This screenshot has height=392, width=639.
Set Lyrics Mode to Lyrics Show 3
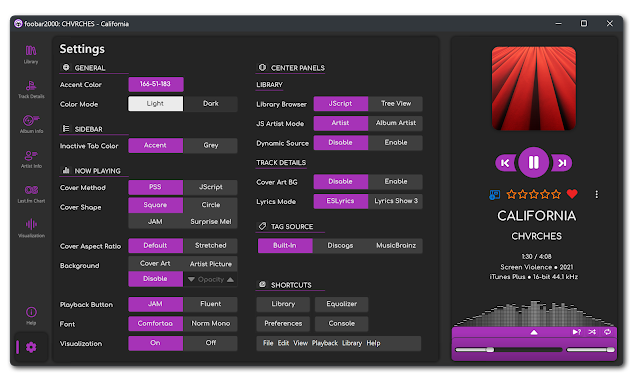pyautogui.click(x=396, y=201)
